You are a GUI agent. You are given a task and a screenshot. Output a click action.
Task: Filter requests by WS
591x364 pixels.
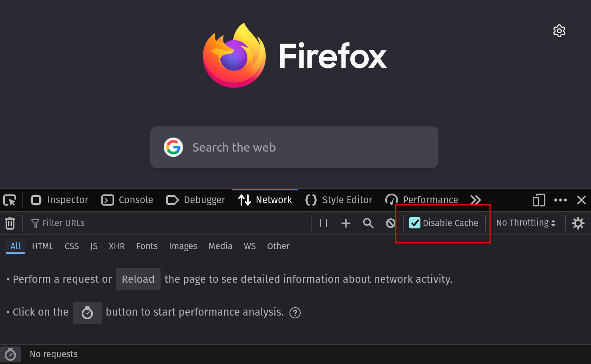[x=250, y=246]
